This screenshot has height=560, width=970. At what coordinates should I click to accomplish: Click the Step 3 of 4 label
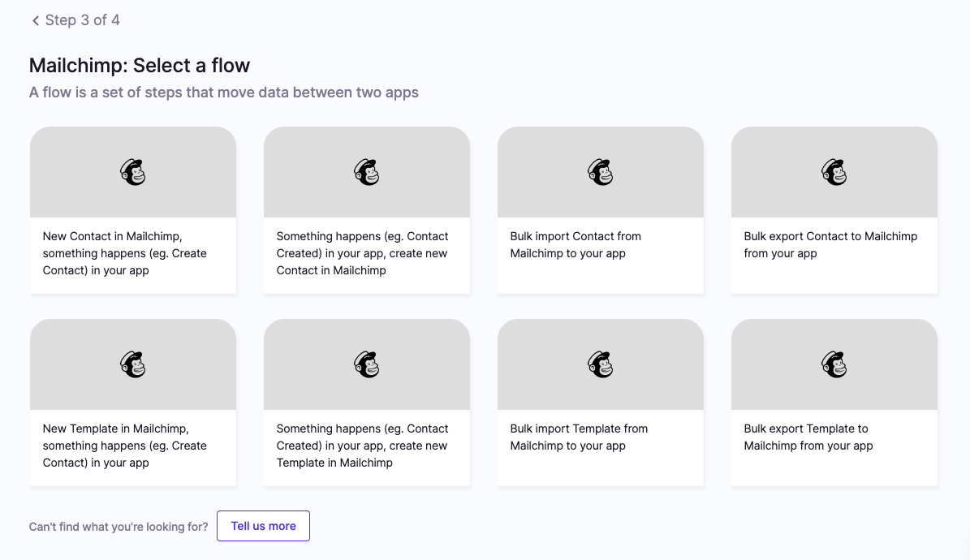point(82,20)
